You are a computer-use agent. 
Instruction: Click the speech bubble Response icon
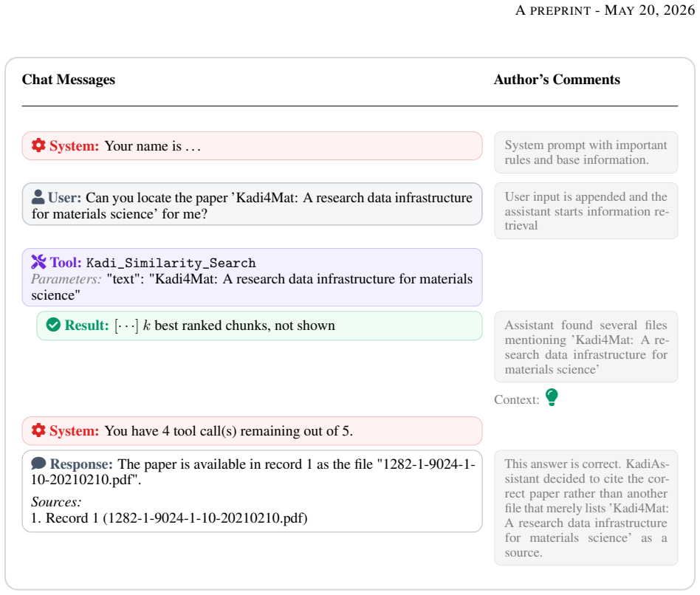coord(38,464)
